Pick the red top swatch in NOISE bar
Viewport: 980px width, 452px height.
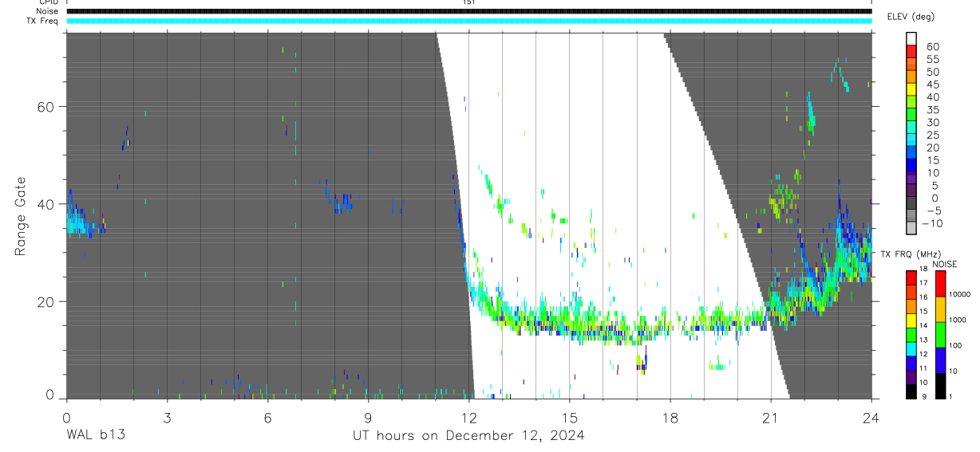tap(940, 285)
